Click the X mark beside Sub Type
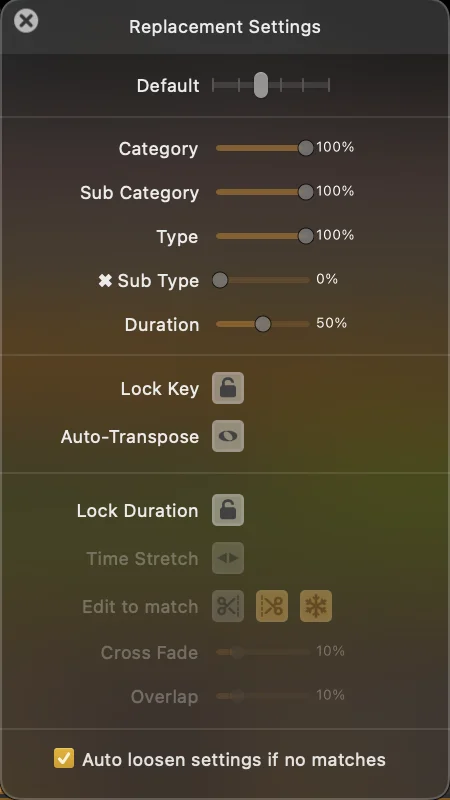 point(105,281)
